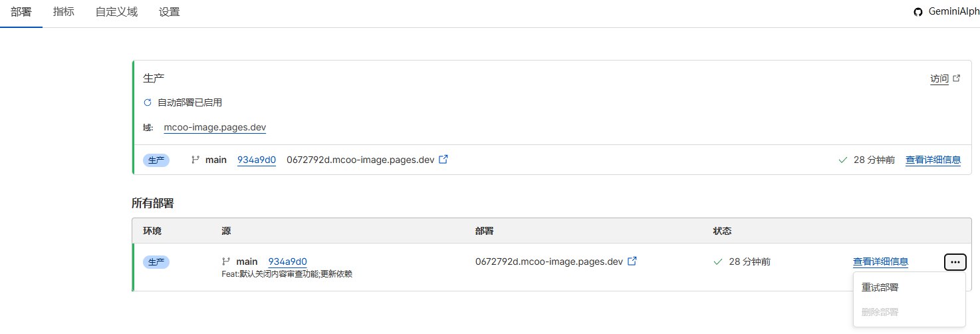Open the mcoo-image.pages.dev domain link
The height and width of the screenshot is (334, 980).
[x=215, y=127]
